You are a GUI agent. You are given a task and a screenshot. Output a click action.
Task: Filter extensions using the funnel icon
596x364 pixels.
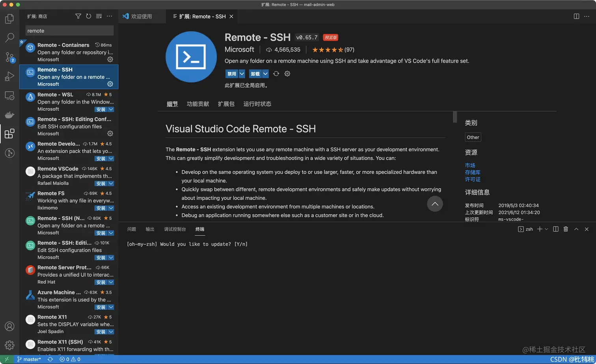tap(78, 16)
